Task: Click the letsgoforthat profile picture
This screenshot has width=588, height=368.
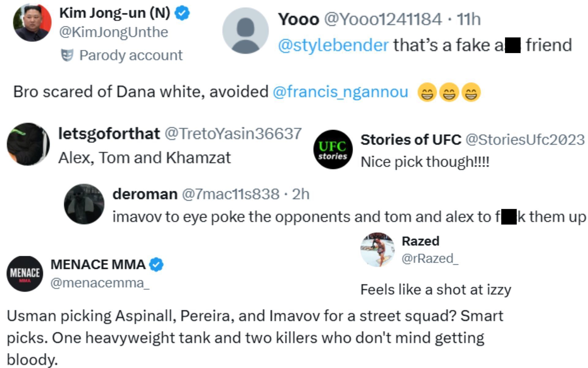Action: pos(28,144)
